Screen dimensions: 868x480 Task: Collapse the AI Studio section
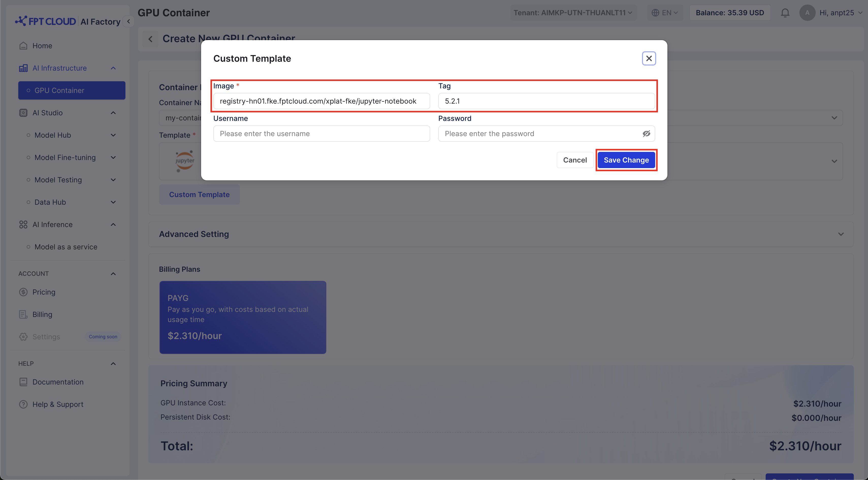click(x=113, y=113)
